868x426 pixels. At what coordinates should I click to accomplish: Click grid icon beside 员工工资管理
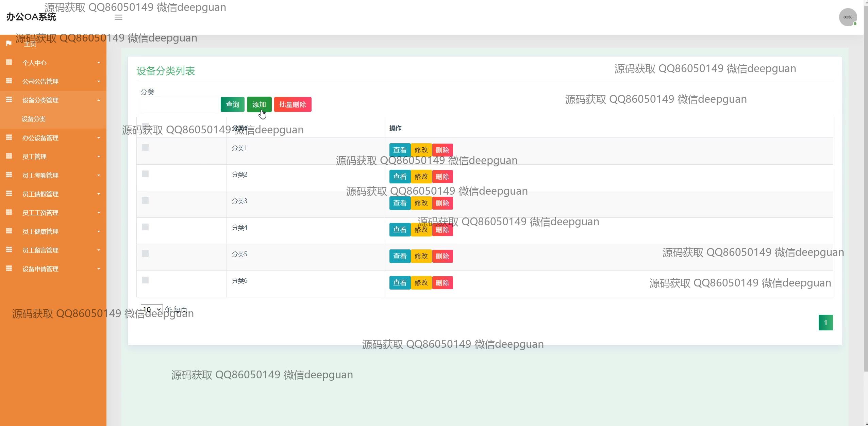[x=9, y=212]
